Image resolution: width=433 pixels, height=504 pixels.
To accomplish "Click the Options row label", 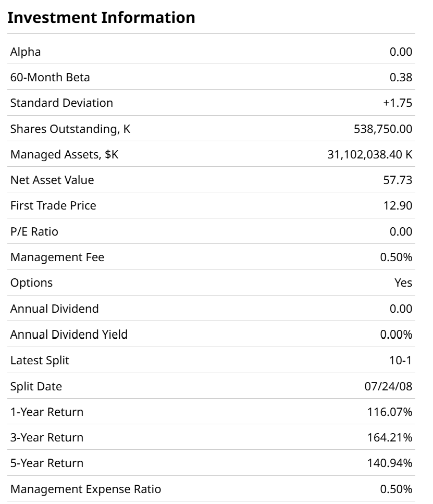I will [31, 283].
